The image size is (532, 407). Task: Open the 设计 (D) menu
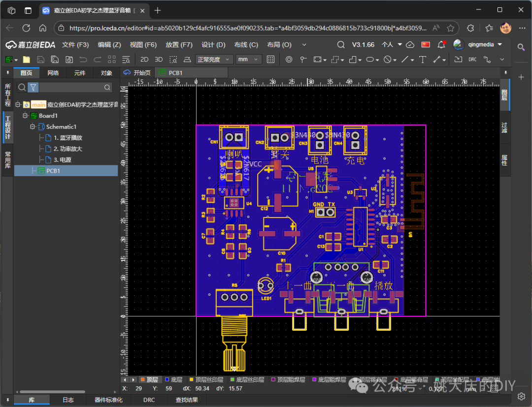click(x=213, y=45)
